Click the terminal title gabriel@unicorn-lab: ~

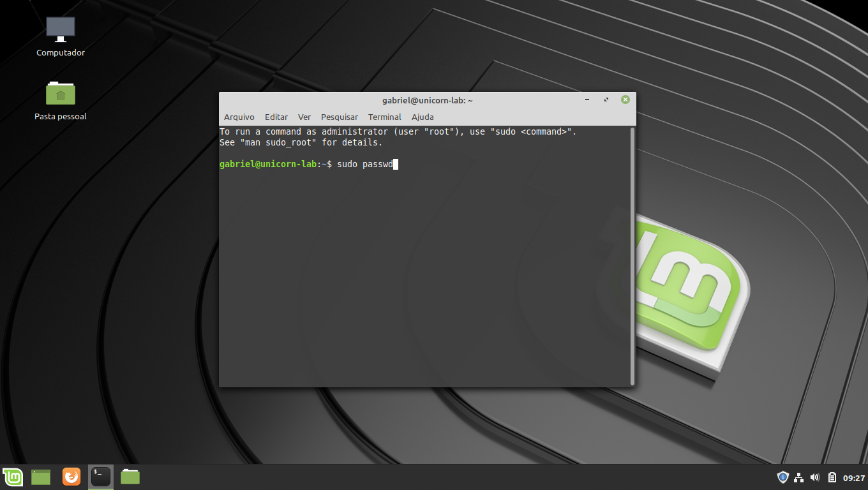428,100
